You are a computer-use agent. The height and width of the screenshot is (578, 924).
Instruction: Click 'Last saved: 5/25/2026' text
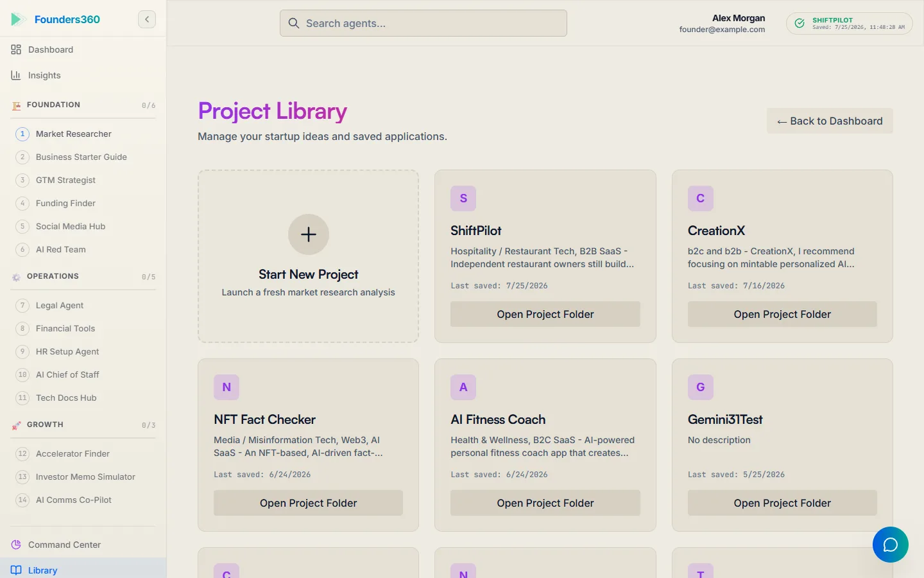click(736, 475)
